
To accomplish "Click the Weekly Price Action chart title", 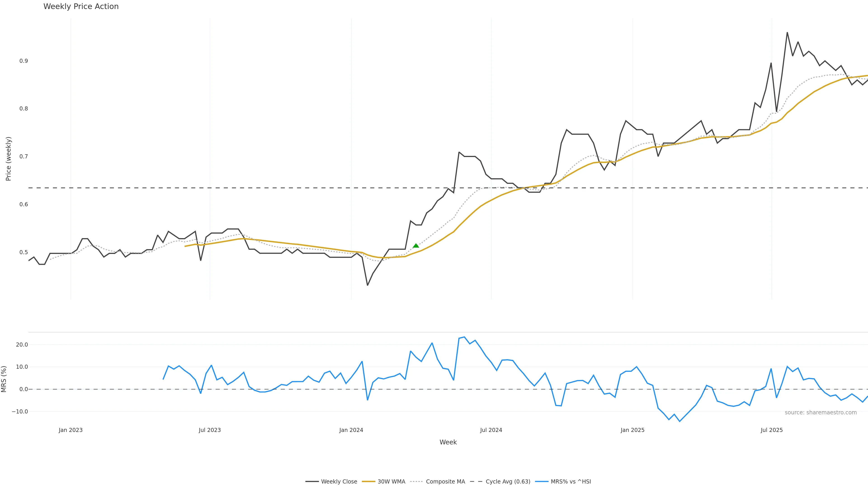I will pos(81,6).
